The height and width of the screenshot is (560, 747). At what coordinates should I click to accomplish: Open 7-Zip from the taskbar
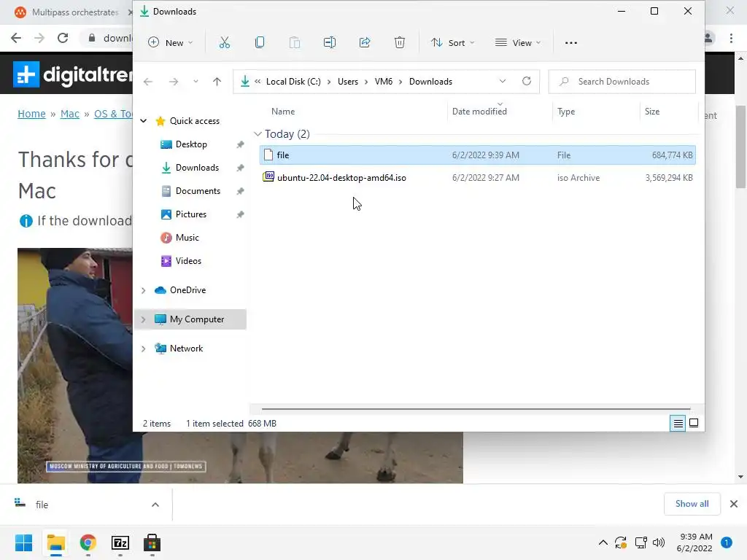[x=120, y=542]
